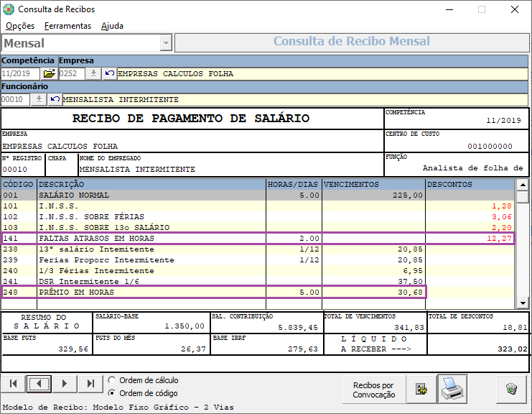Open the Ajuda menu

coord(112,26)
